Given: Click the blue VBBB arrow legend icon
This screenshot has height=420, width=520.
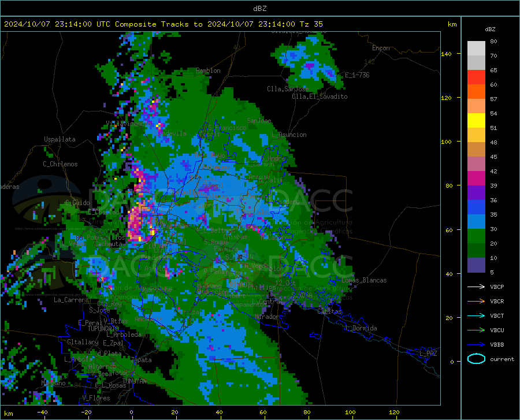Looking at the screenshot, I should 476,344.
